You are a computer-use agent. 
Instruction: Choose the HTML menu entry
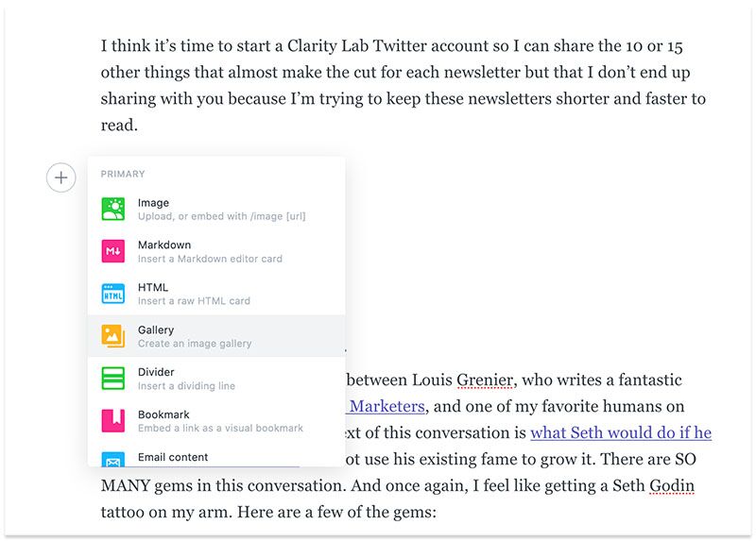click(x=216, y=294)
